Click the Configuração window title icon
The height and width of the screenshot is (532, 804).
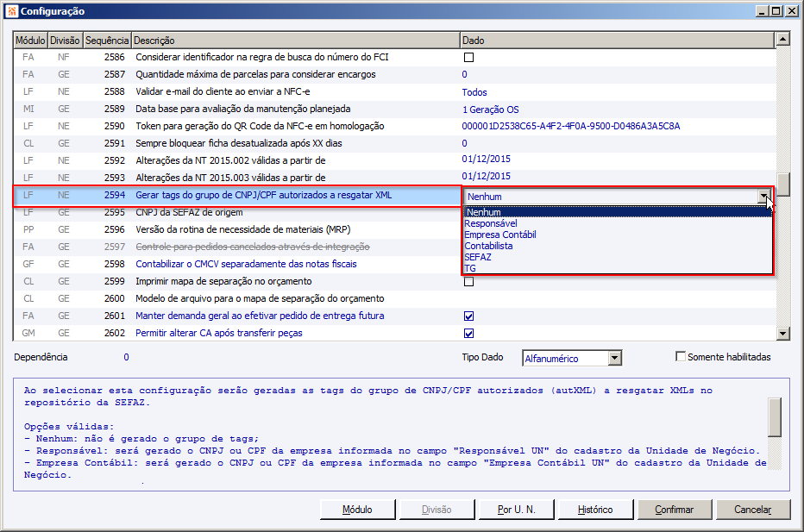[x=12, y=10]
